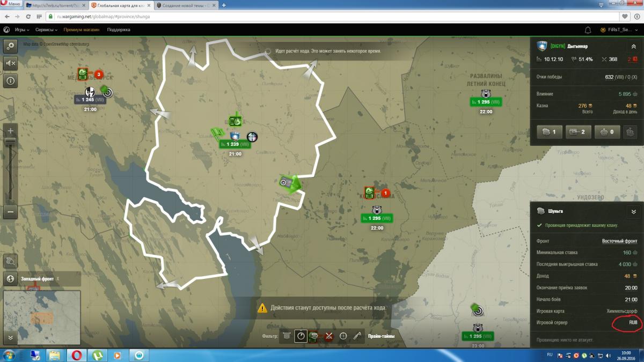This screenshot has height=362, width=644.
Task: Open Windows Explorer from the taskbar
Action: coord(55,355)
